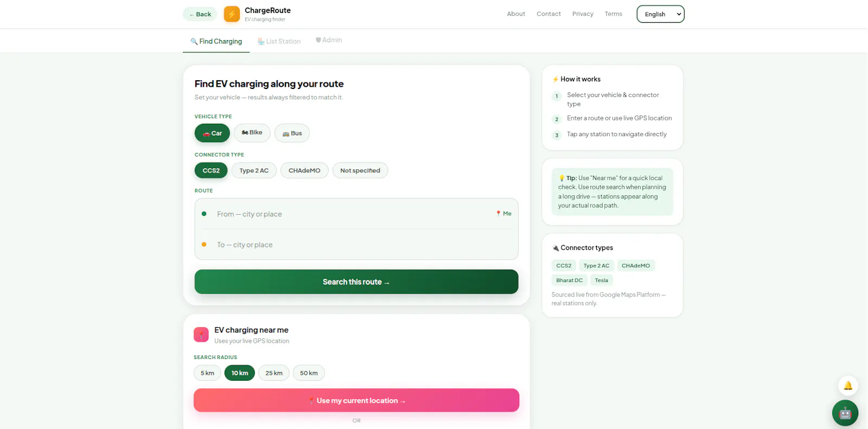
Task: Choose the Type 2 AC connector type
Action: tap(254, 170)
